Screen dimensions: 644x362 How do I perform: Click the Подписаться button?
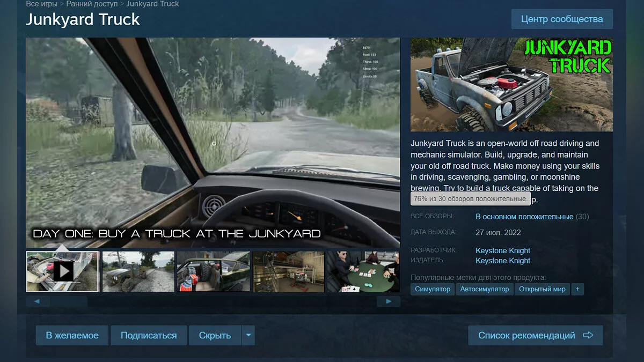(149, 335)
